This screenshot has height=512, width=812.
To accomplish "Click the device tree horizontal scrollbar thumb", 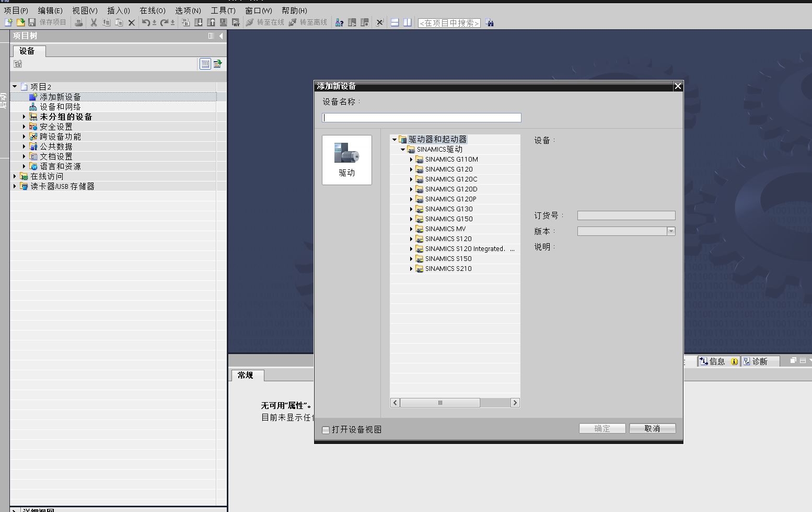I will [440, 403].
